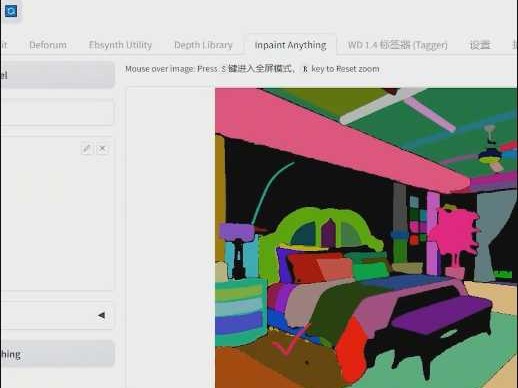Click the blue refresh icon at the top left
Viewport: 518px width, 388px height.
[11, 11]
